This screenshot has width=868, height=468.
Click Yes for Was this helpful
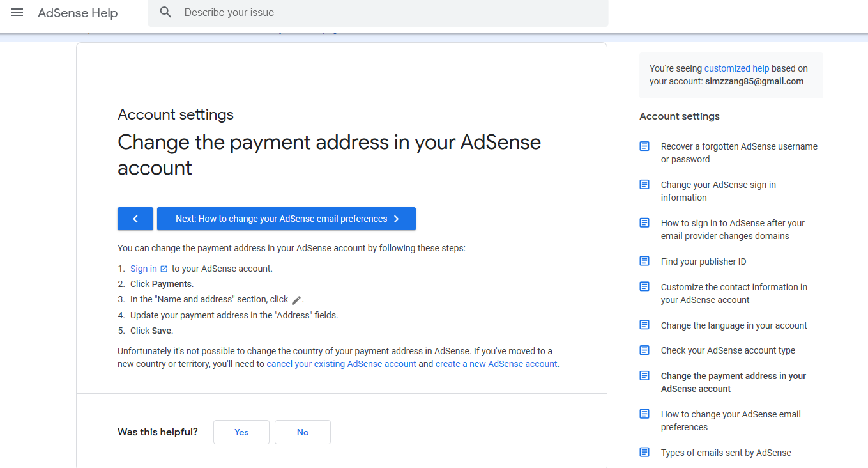coord(241,432)
